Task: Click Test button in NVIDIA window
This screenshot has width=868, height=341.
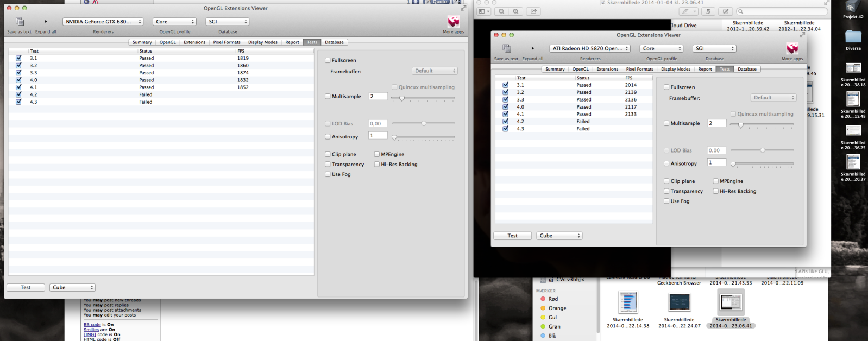Action: [x=26, y=287]
